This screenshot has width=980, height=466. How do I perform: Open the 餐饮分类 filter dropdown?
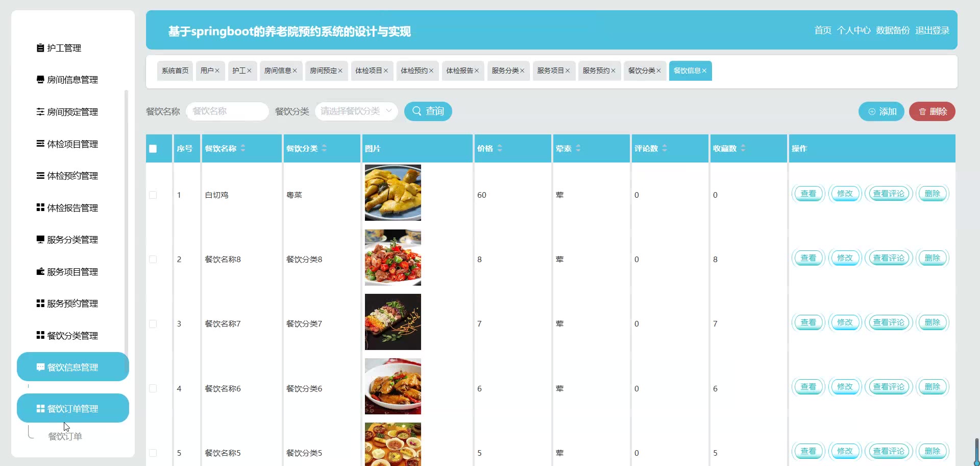pyautogui.click(x=356, y=111)
